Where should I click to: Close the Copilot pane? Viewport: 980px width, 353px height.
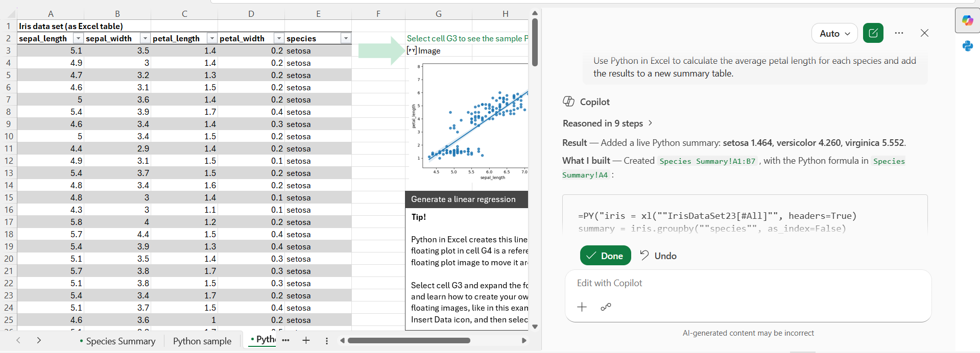pyautogui.click(x=924, y=33)
